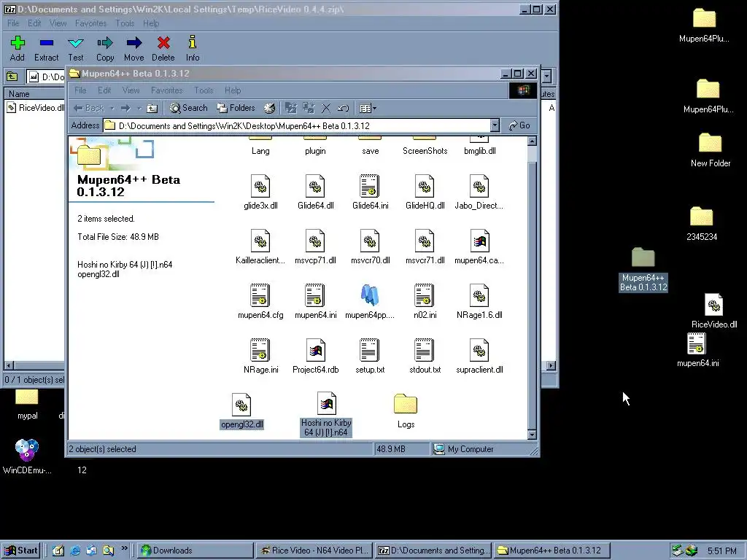Expand the Forward history dropdown arrow
747x560 pixels.
pyautogui.click(x=139, y=108)
